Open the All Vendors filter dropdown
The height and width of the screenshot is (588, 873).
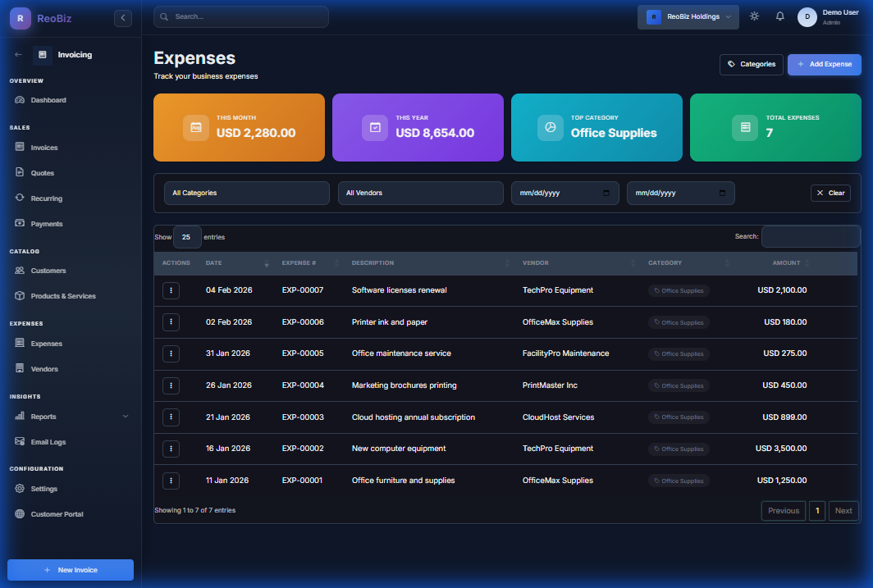click(x=420, y=193)
